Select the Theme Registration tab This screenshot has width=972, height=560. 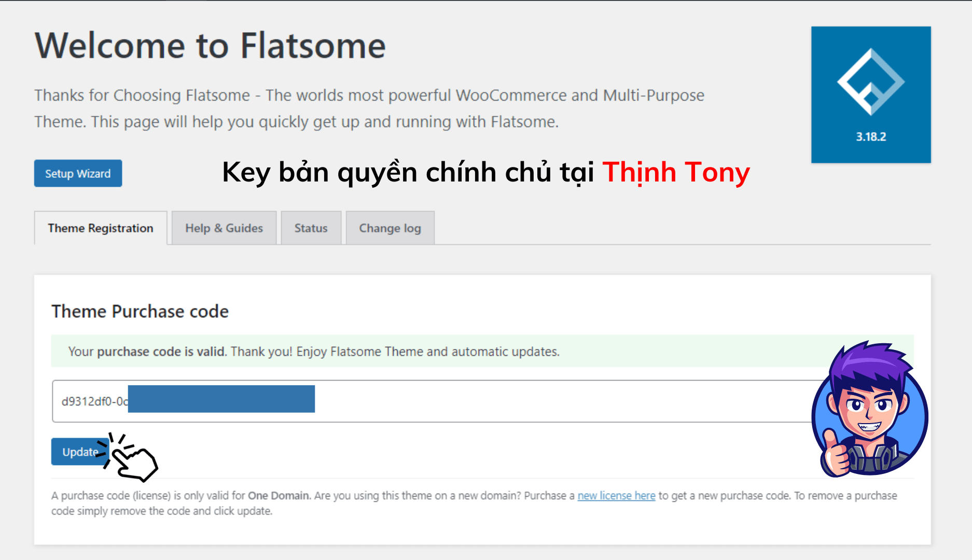click(x=100, y=228)
